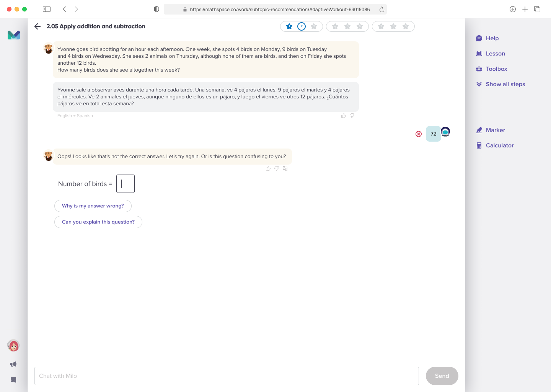This screenshot has width=551, height=392.
Task: Open the Toolbox
Action: [x=491, y=69]
